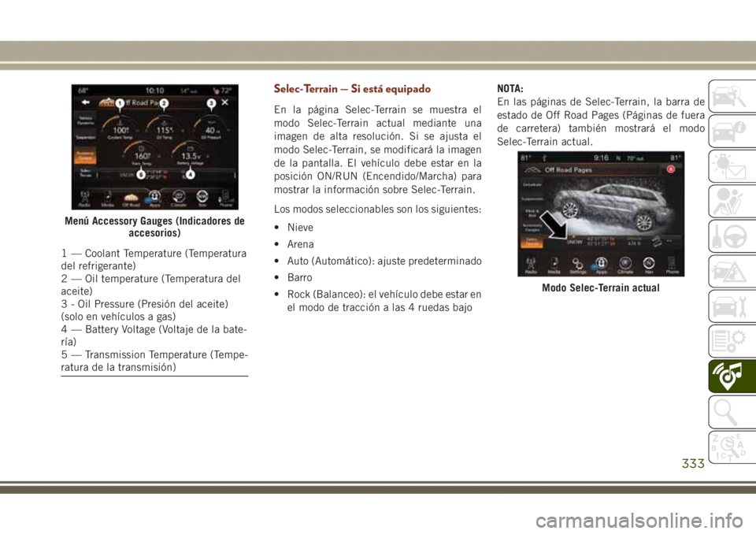Click Nav icon in Selec-Terrain screenshot
Screen dimensions: 756x534
pyautogui.click(x=649, y=265)
